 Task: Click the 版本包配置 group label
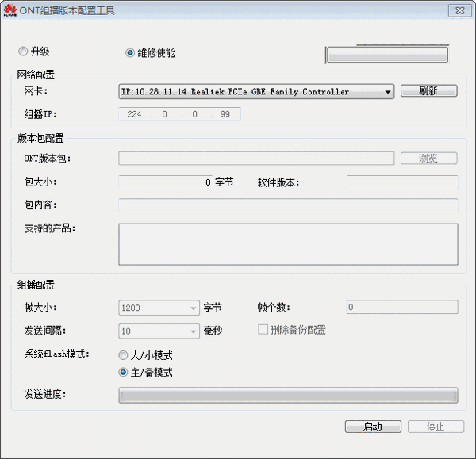click(x=40, y=139)
